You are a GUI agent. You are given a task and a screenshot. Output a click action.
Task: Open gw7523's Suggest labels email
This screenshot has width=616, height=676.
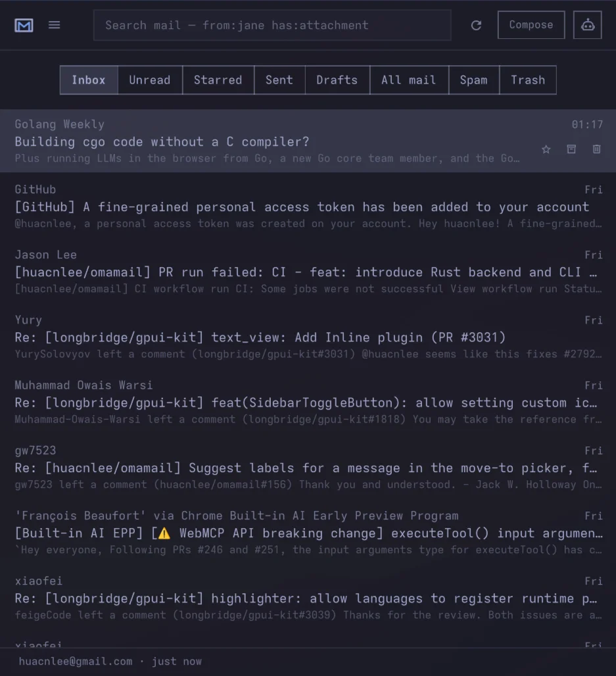point(308,468)
